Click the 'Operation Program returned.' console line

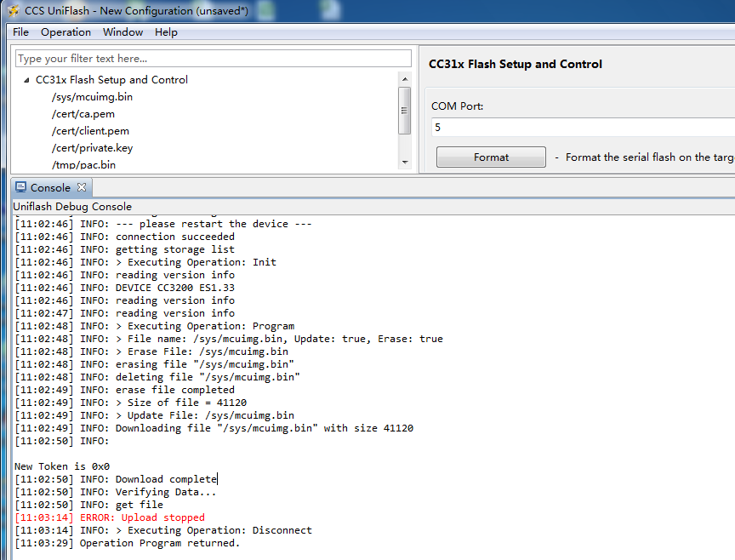127,543
